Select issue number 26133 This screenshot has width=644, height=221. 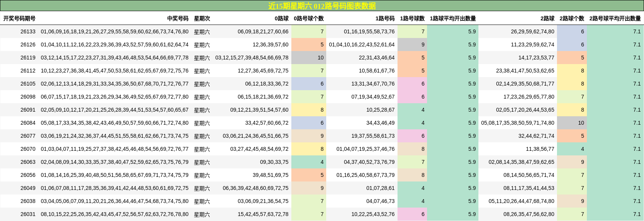pyautogui.click(x=28, y=31)
